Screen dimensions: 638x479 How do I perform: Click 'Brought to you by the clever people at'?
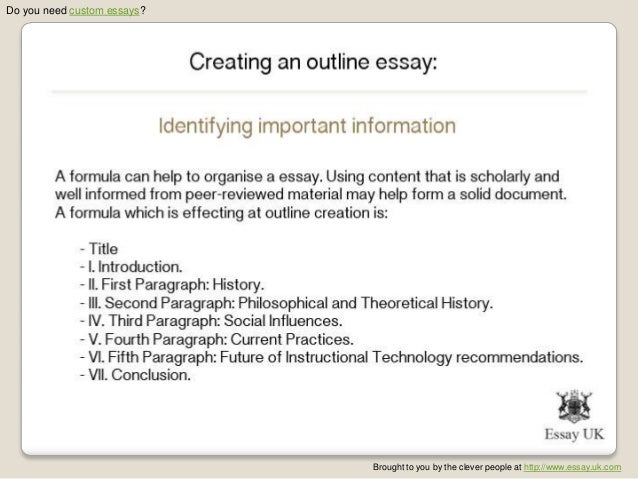tap(447, 467)
